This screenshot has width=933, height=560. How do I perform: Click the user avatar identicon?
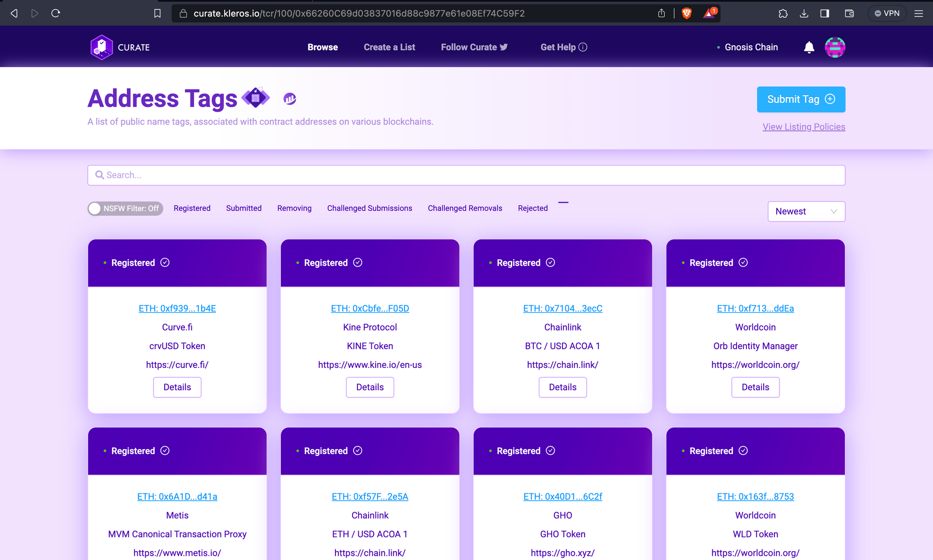[835, 47]
